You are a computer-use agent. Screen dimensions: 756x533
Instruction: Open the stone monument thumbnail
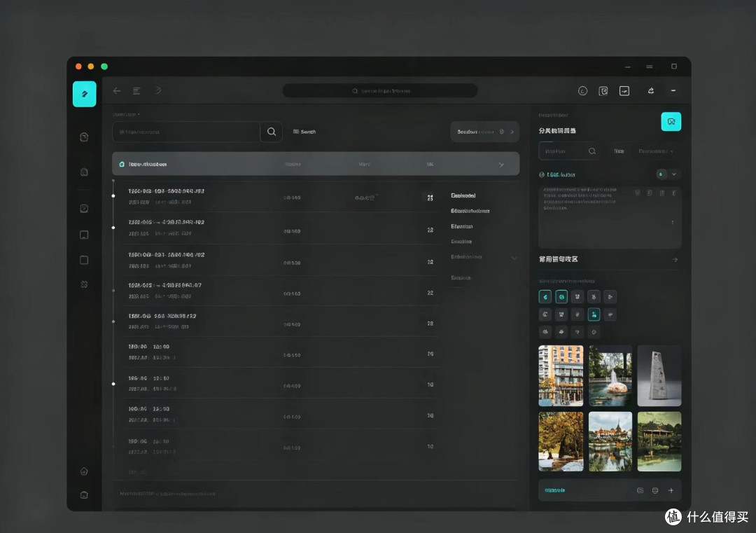point(659,375)
